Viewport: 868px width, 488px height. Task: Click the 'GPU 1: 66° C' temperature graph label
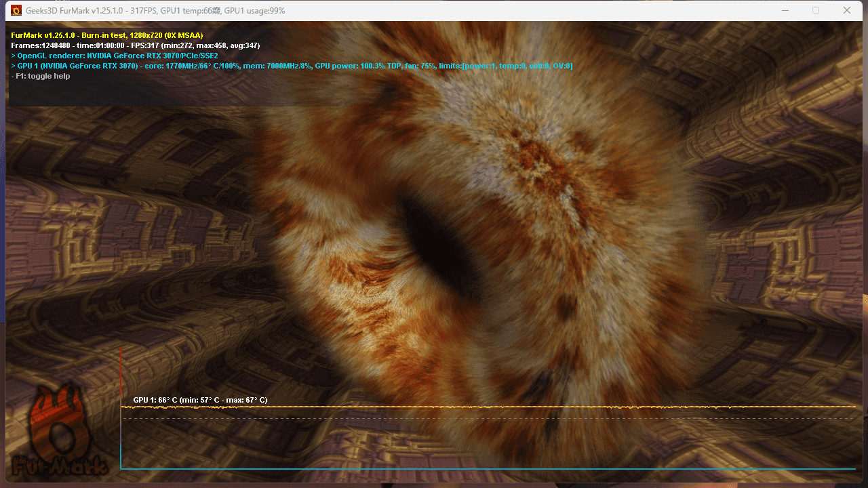click(x=200, y=400)
